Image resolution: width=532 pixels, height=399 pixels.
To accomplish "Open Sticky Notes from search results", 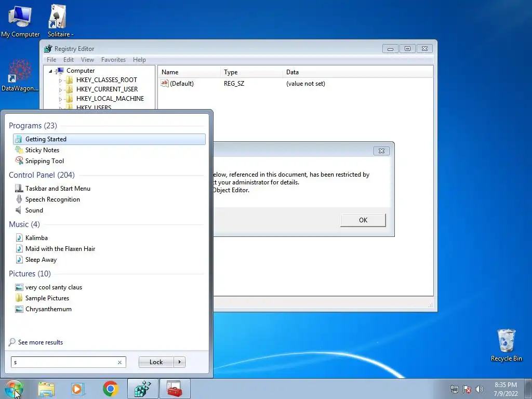I will click(109, 150).
